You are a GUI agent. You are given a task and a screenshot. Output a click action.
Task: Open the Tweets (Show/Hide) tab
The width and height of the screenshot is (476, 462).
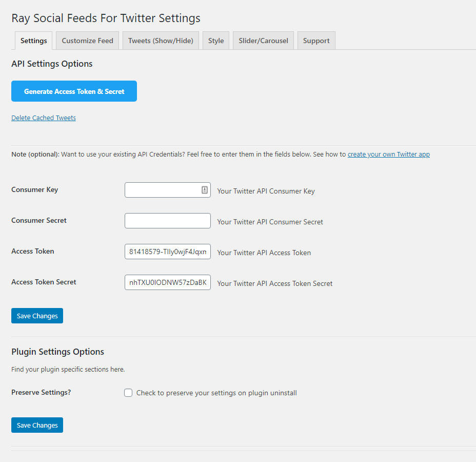tap(161, 41)
